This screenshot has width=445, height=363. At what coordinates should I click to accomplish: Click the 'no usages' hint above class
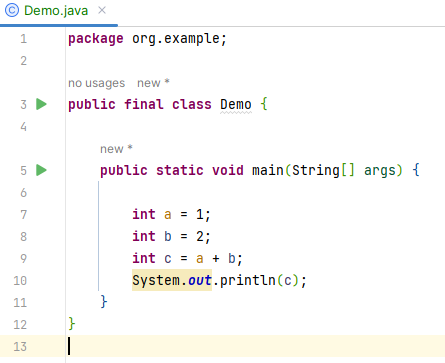coord(97,83)
